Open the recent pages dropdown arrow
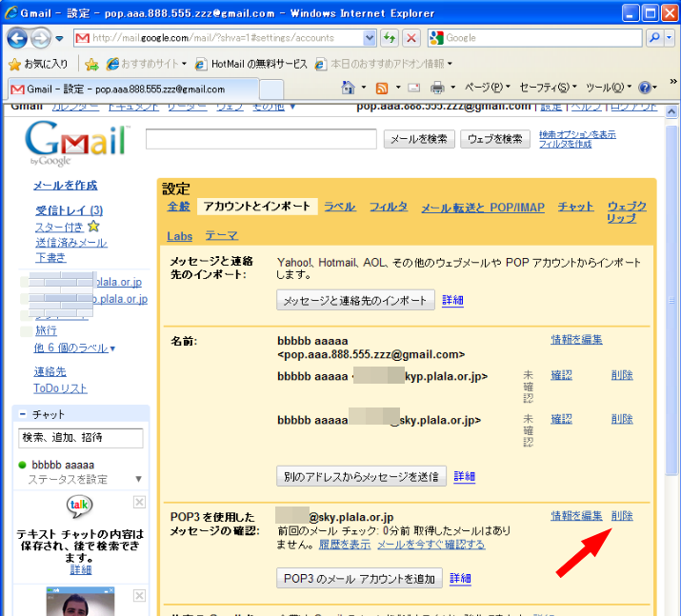The image size is (681, 616). tap(59, 39)
